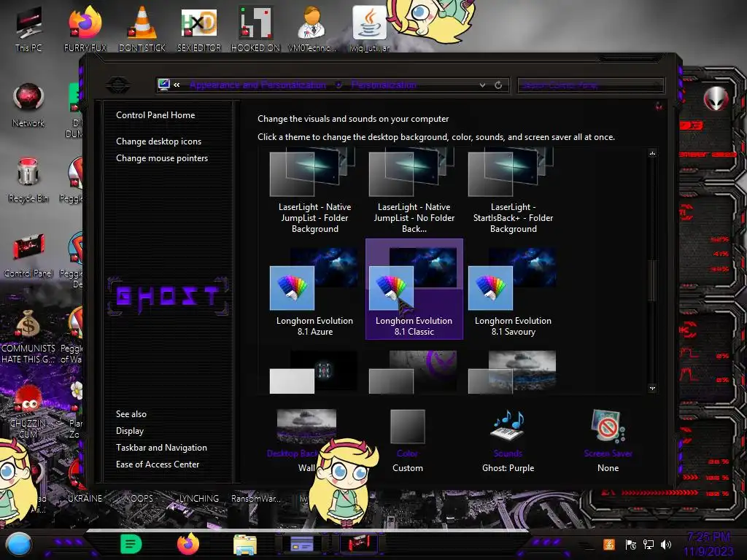Open the Color Custom swatch settings
The width and height of the screenshot is (747, 560).
[x=407, y=440]
